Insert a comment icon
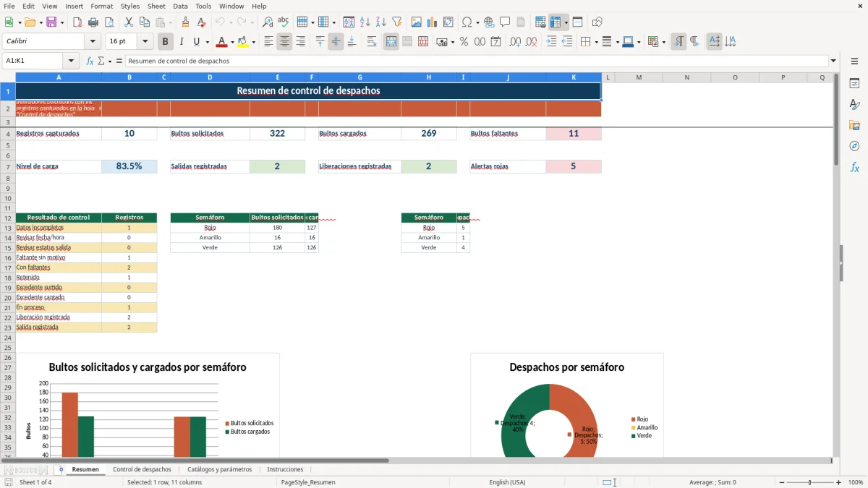Viewport: 868px width, 488px height. (x=505, y=22)
